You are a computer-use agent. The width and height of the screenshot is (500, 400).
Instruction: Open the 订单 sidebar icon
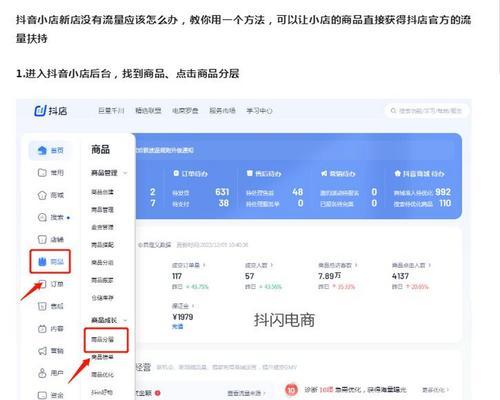[42, 284]
